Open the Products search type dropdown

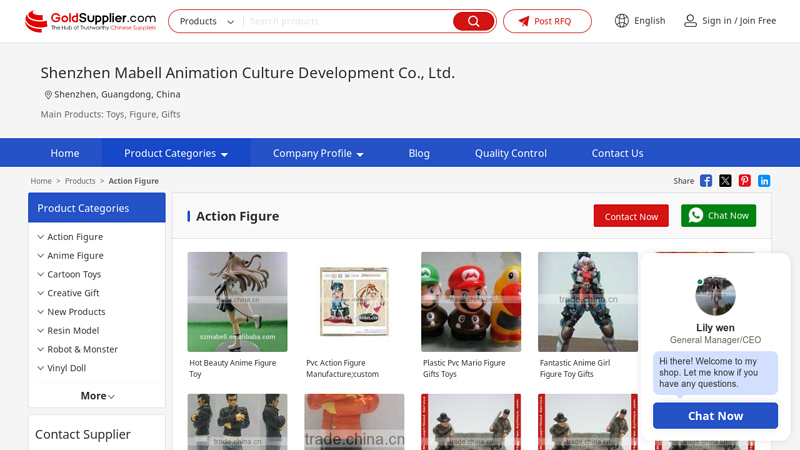[x=207, y=21]
